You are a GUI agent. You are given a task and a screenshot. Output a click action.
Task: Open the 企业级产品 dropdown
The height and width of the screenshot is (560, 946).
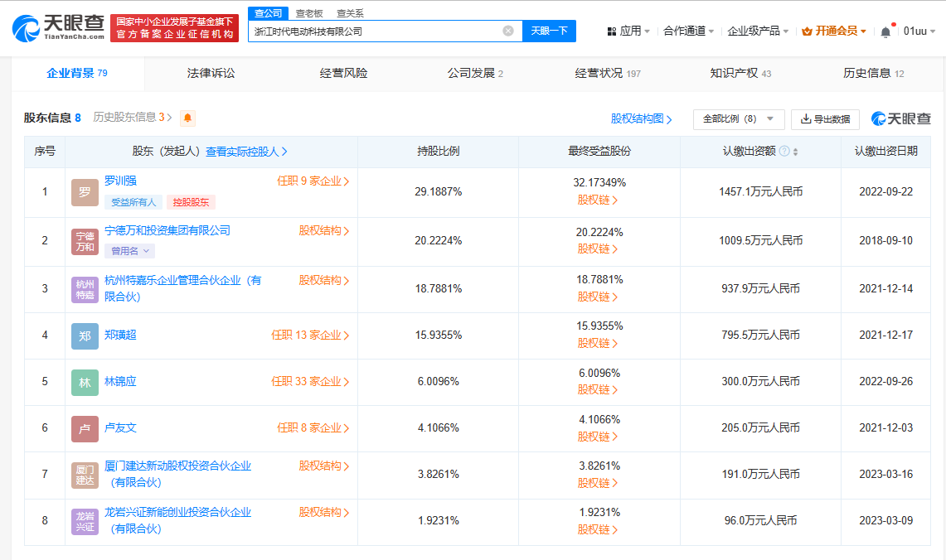pyautogui.click(x=758, y=31)
